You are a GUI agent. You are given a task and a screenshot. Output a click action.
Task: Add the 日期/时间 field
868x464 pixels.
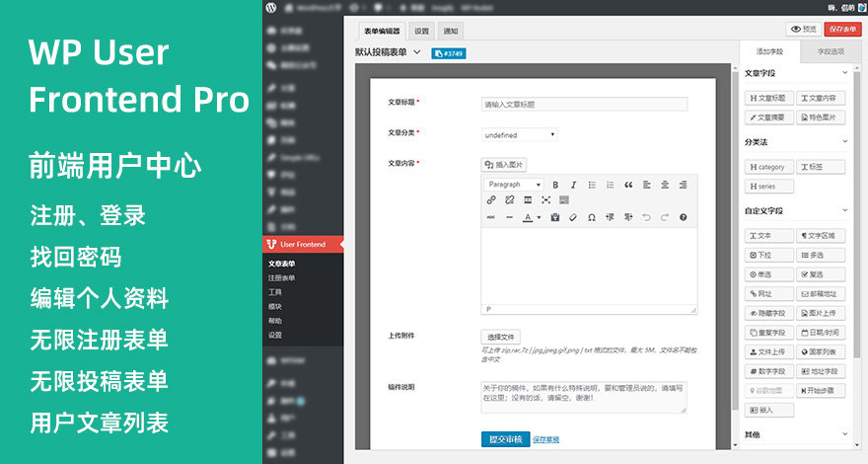(821, 333)
